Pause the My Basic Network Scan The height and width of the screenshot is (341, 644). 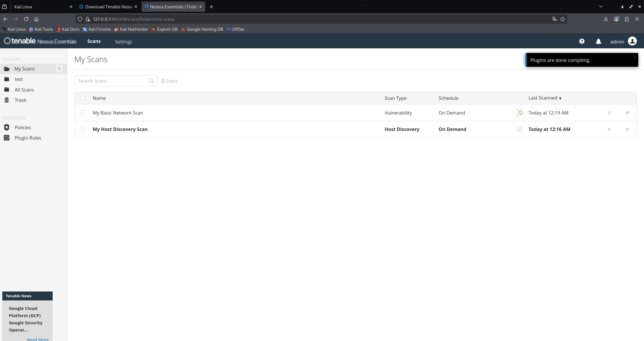pos(609,113)
